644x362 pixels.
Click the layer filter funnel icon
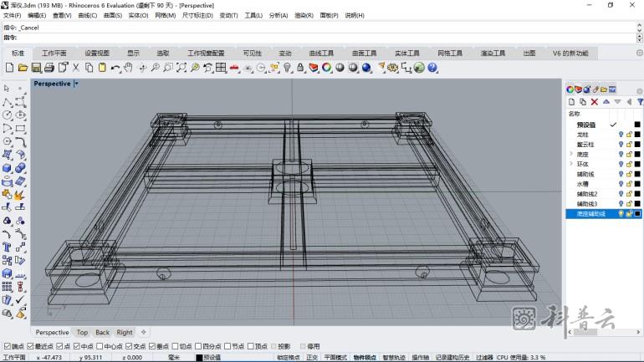[640, 102]
